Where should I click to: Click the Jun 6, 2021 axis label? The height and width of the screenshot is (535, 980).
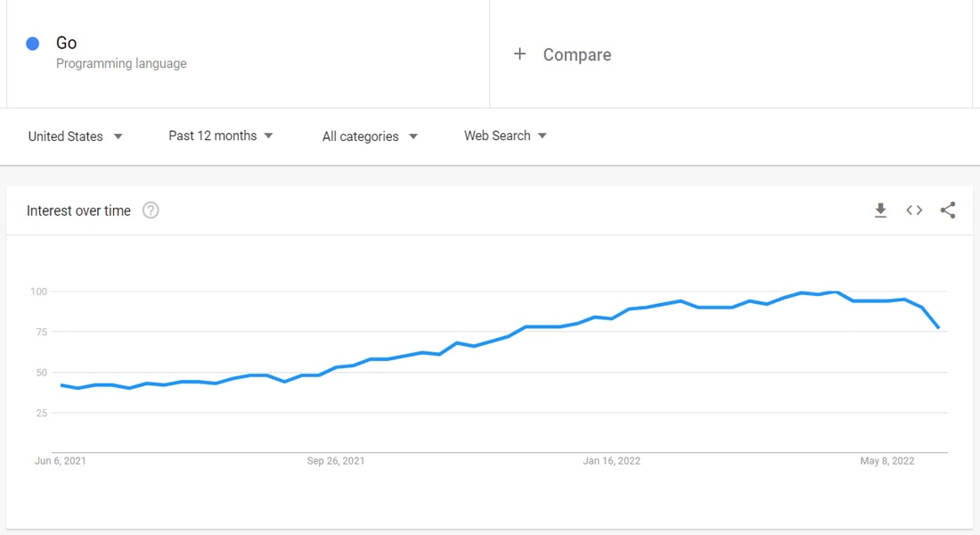pos(61,461)
